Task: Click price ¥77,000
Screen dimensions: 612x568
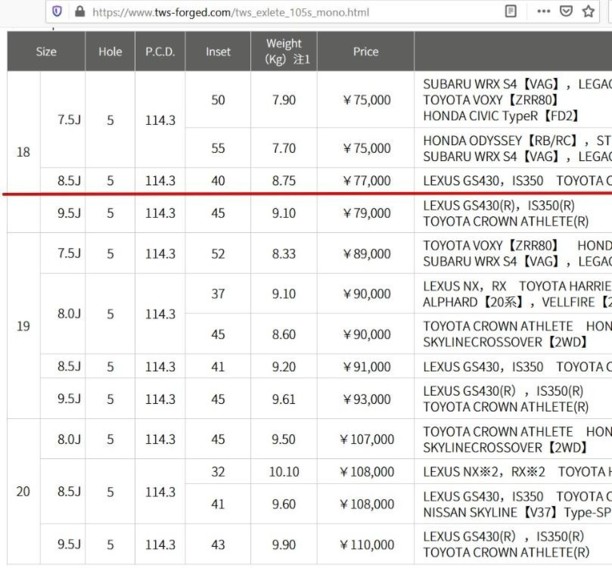Action: tap(366, 181)
